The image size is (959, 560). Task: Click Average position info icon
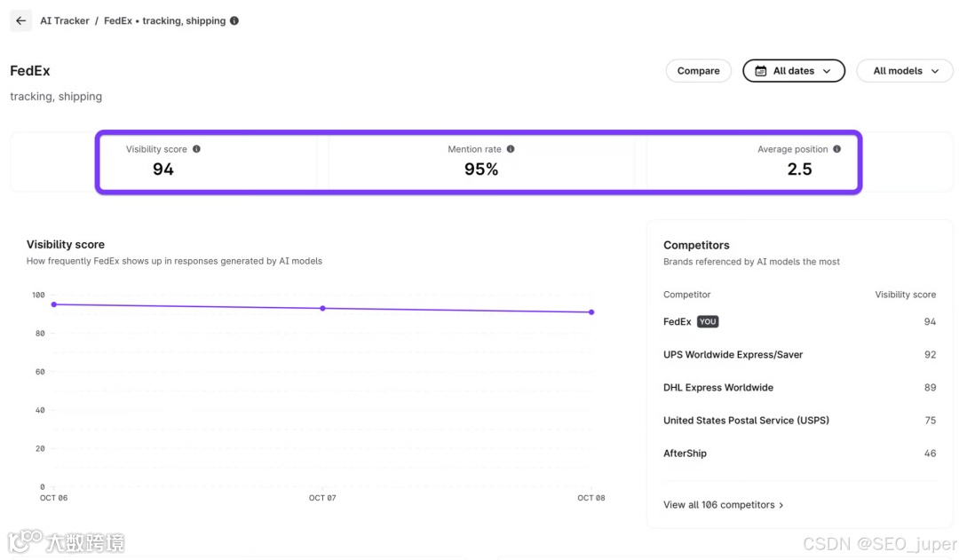click(x=837, y=149)
